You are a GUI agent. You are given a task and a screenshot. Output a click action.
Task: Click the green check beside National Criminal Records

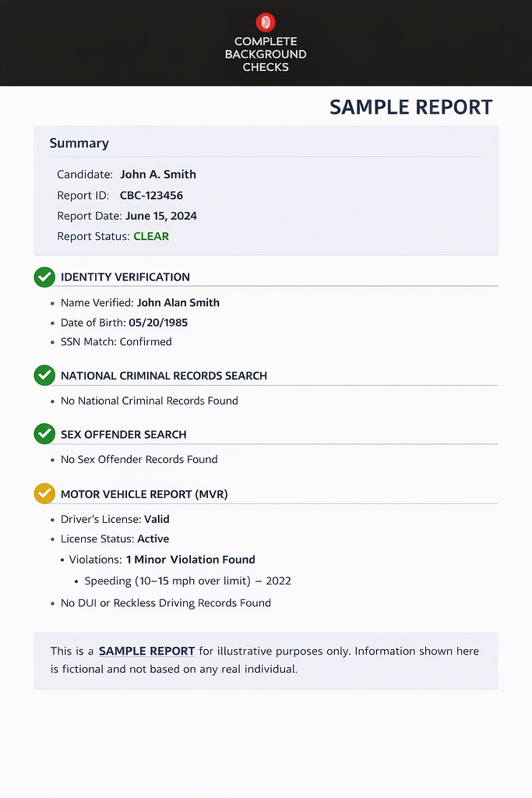point(44,375)
